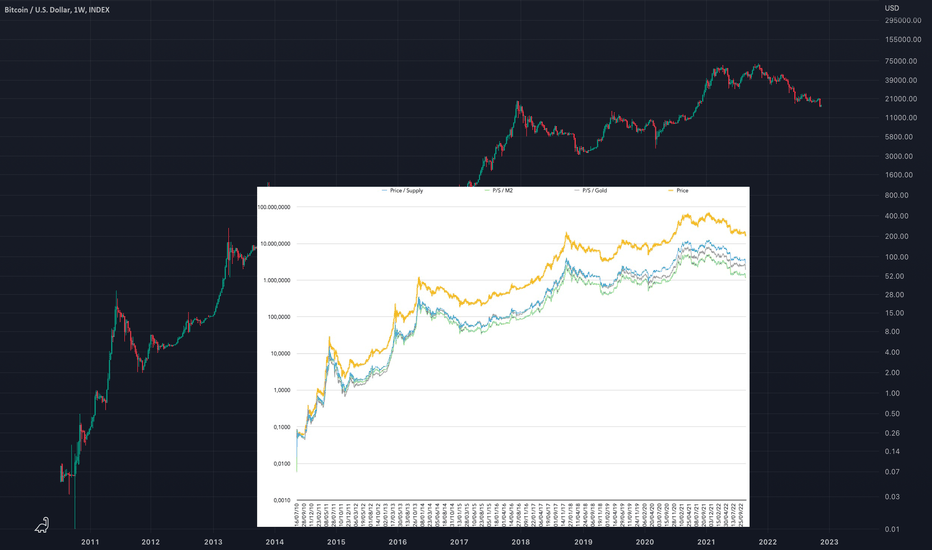Click the 5800.00 price axis label
Viewport: 932px width, 550px height.
[899, 137]
